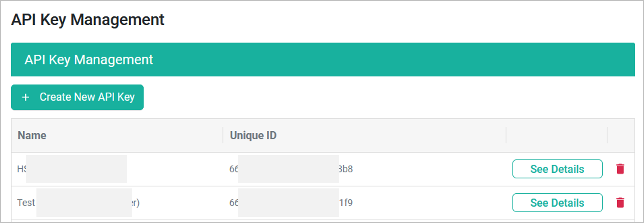Open See Details for key ending 1f9

click(557, 202)
